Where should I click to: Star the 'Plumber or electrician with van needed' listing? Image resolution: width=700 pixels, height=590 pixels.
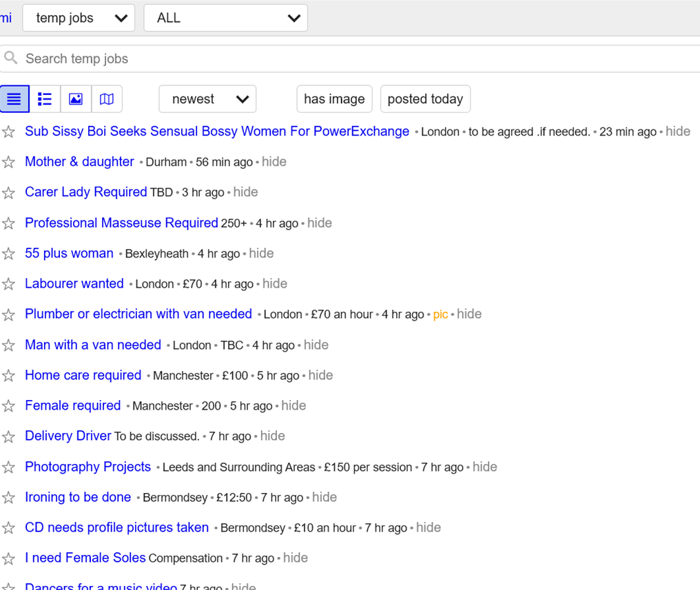pyautogui.click(x=8, y=315)
